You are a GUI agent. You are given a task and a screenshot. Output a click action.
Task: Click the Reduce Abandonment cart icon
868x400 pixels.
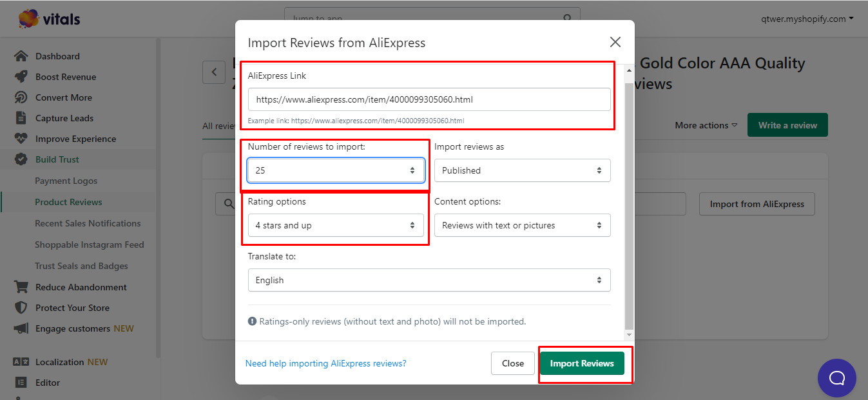21,287
